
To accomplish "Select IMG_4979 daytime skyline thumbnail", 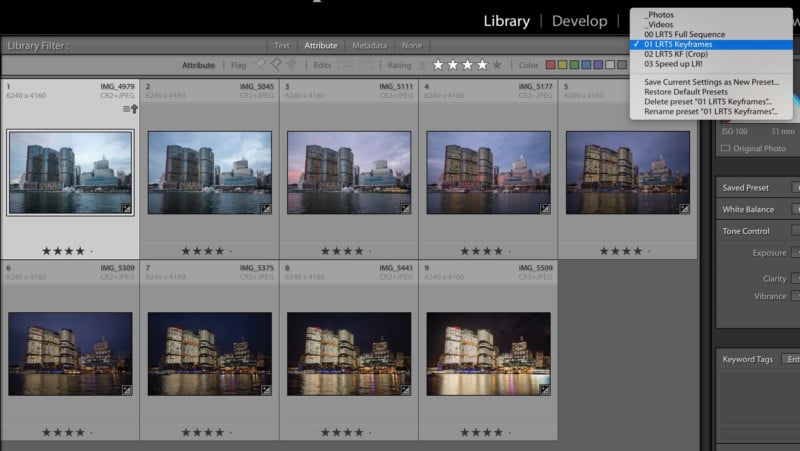I will pos(70,172).
